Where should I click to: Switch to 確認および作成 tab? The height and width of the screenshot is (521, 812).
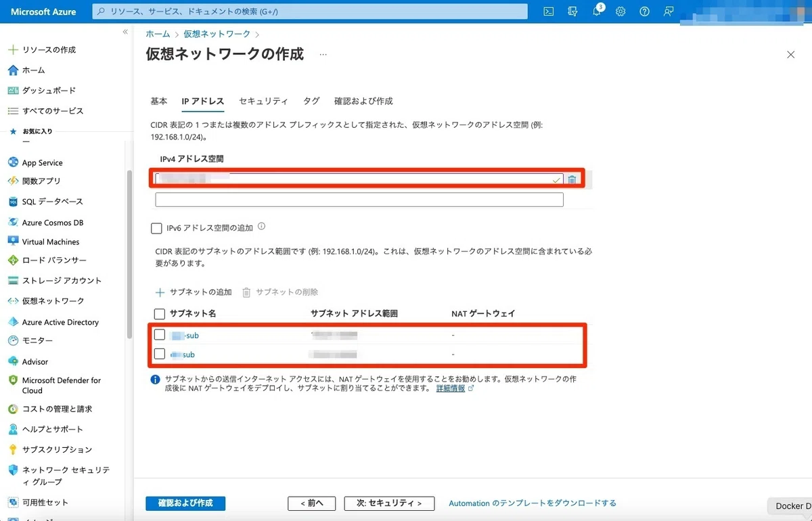363,101
